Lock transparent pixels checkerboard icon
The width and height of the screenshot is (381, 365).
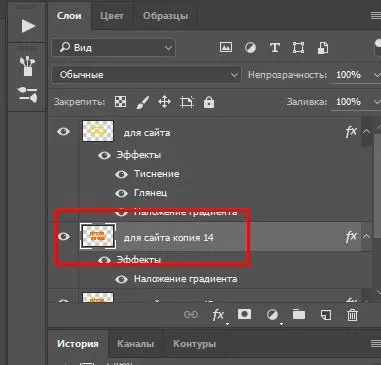[120, 102]
